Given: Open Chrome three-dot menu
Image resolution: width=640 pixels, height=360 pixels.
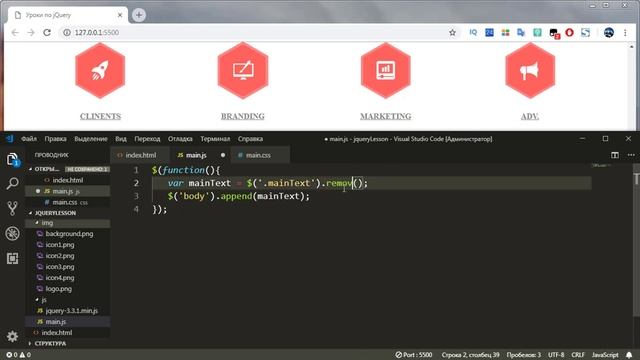Looking at the screenshot, I should [x=625, y=33].
